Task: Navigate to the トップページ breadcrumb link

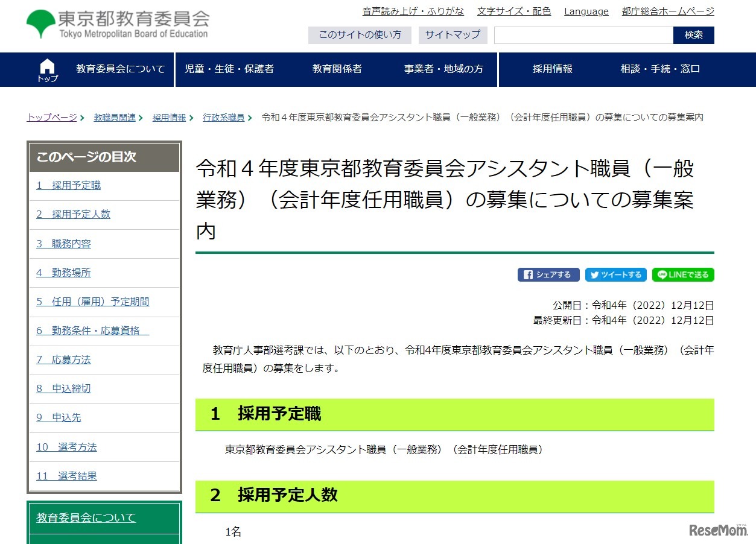Action: pyautogui.click(x=51, y=117)
